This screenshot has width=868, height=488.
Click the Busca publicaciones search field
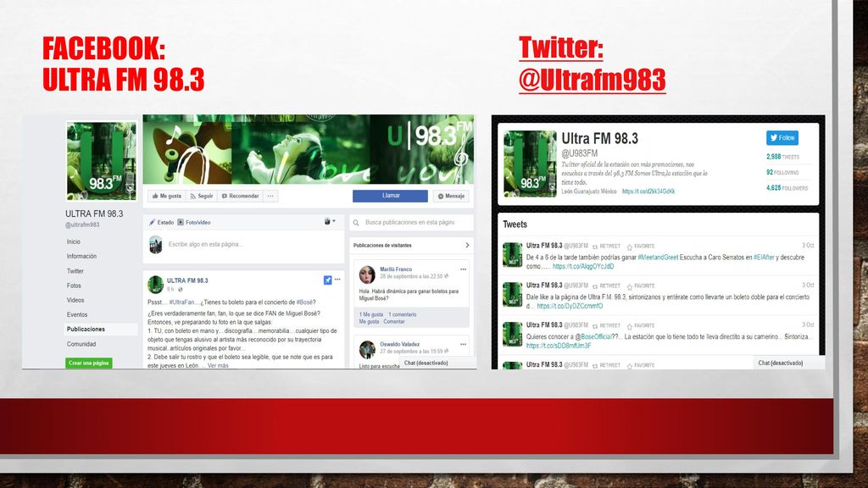(x=409, y=223)
